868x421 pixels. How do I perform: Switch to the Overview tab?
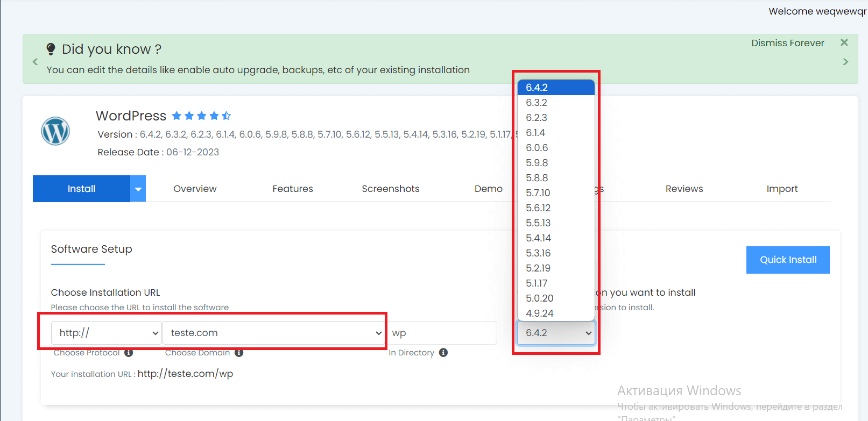pyautogui.click(x=195, y=189)
